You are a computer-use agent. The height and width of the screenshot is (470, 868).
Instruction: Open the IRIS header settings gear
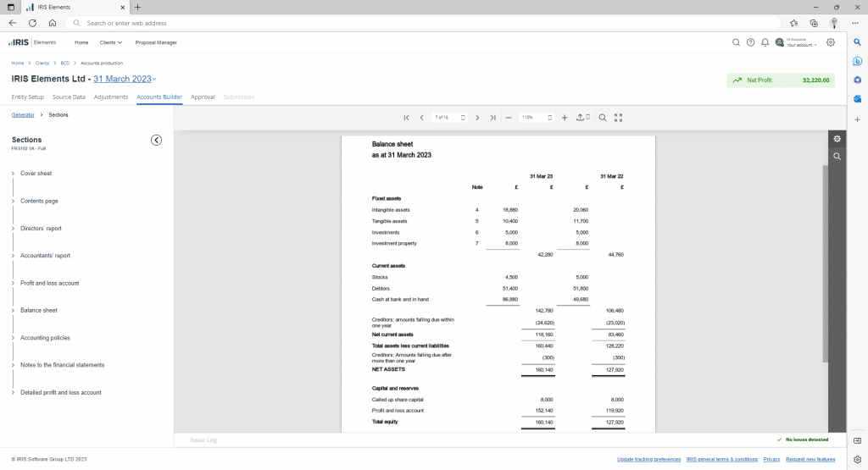pyautogui.click(x=831, y=42)
